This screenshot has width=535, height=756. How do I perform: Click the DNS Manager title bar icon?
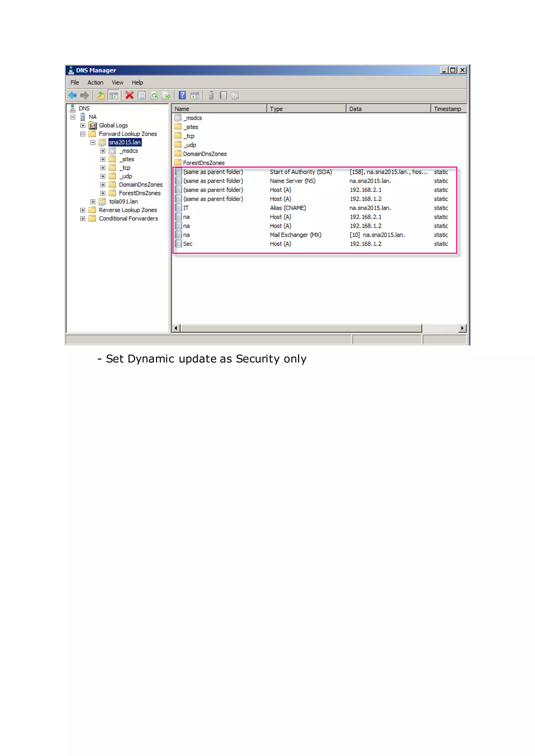(x=71, y=70)
